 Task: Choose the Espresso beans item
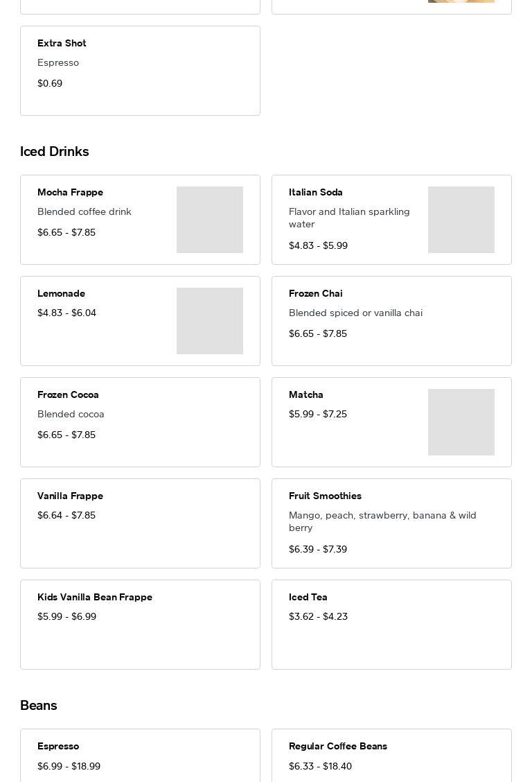140,756
